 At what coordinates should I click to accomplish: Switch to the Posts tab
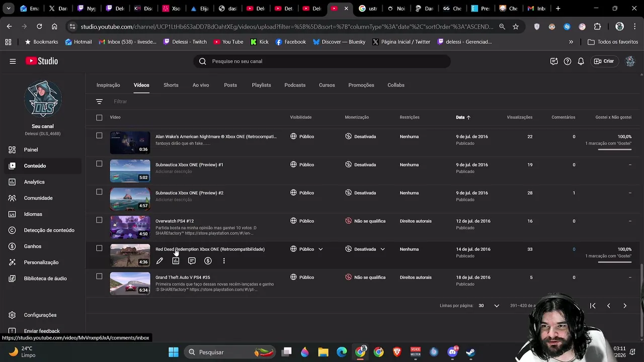[230, 85]
